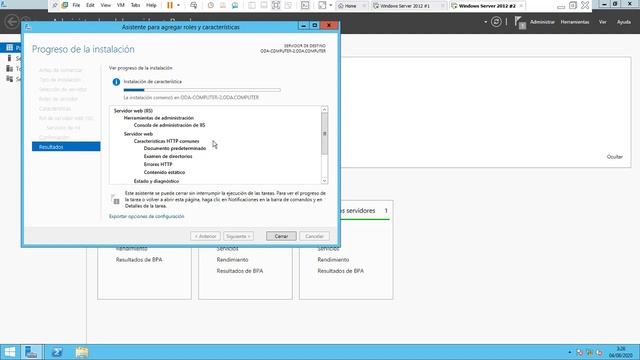Open the console view icon
The width and height of the screenshot is (640, 360).
tap(305, 5)
